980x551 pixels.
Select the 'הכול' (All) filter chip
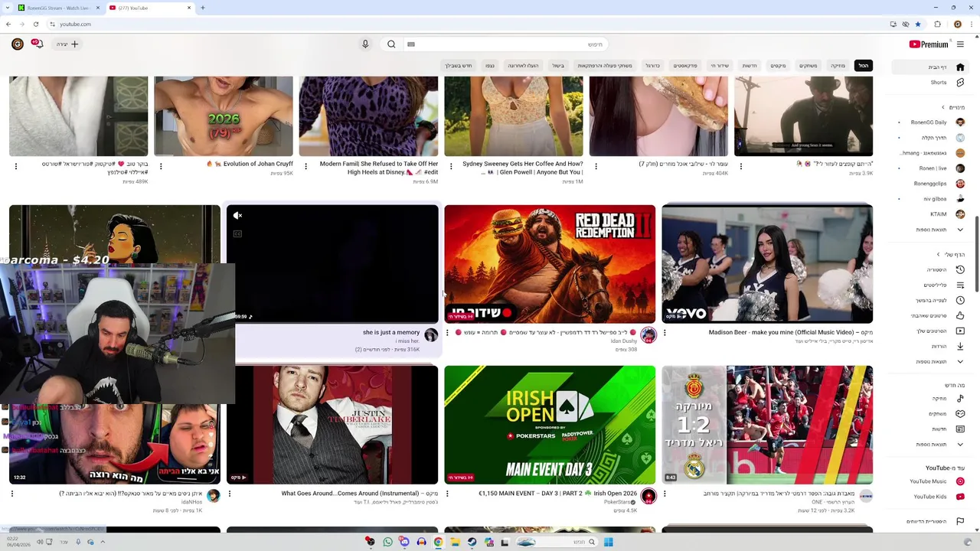[863, 66]
